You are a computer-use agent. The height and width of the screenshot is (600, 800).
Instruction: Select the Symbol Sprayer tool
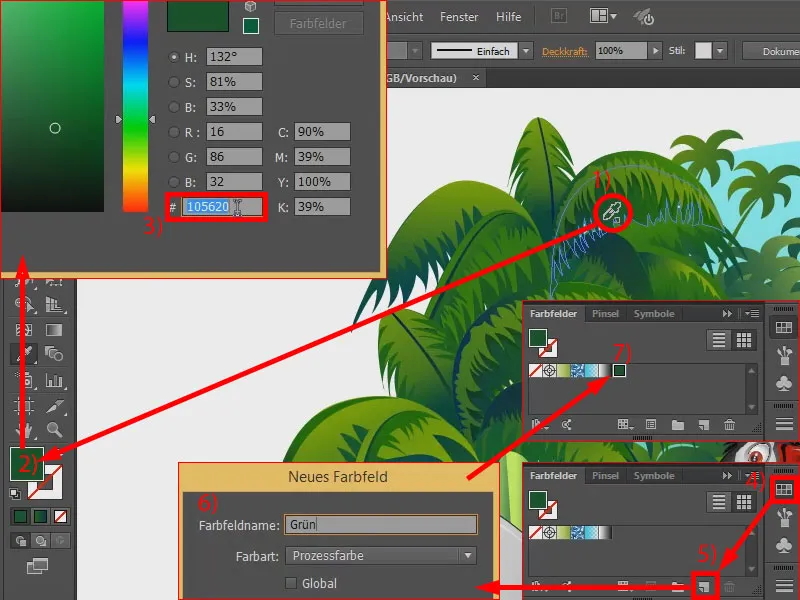pyautogui.click(x=24, y=380)
